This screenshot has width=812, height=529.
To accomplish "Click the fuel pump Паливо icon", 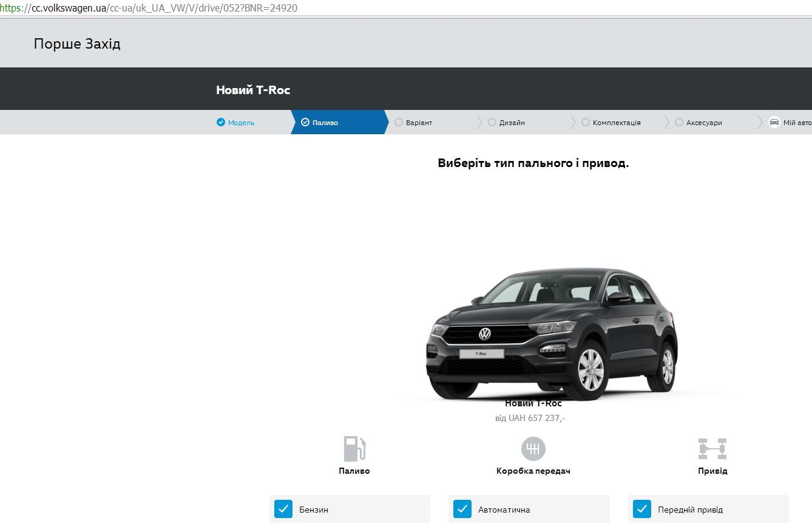I will click(354, 449).
